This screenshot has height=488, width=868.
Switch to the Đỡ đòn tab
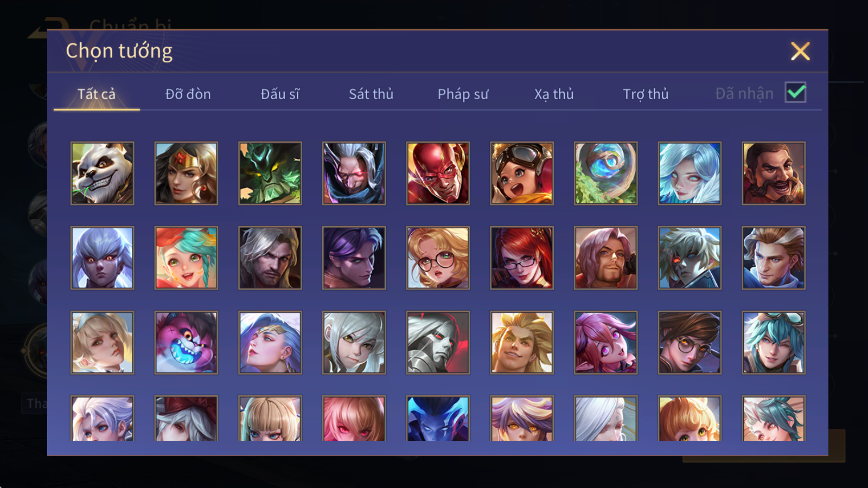pyautogui.click(x=188, y=94)
